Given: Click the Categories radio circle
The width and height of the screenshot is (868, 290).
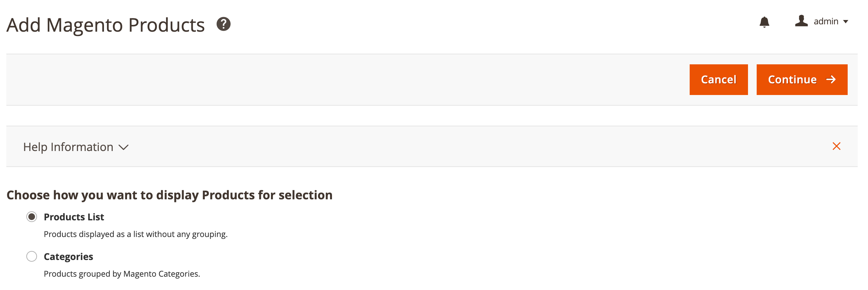Looking at the screenshot, I should click(x=32, y=256).
